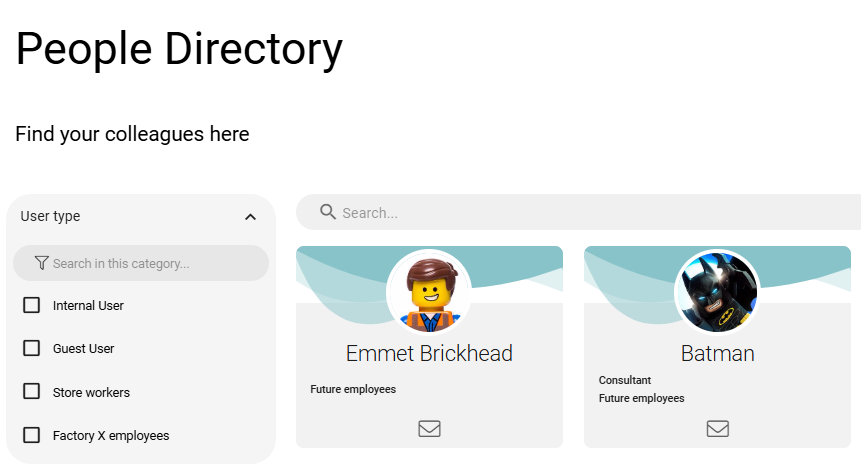Image resolution: width=861 pixels, height=467 pixels.
Task: Click the magnifier icon in the main search bar
Action: [x=328, y=212]
